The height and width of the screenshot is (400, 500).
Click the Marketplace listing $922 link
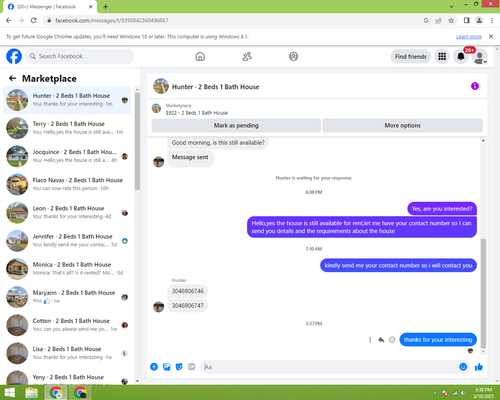pyautogui.click(x=197, y=113)
